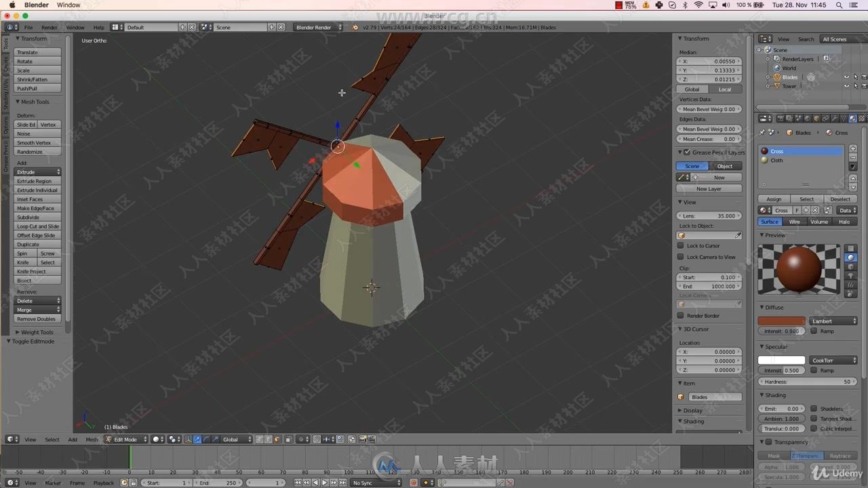Click the snap magnet icon
Viewport: 868px width, 488px height.
click(316, 439)
